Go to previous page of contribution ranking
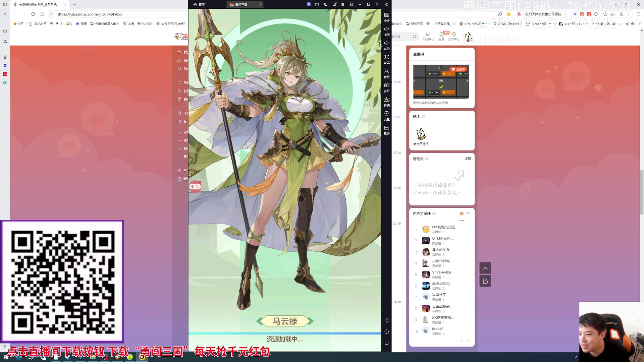 [462, 341]
